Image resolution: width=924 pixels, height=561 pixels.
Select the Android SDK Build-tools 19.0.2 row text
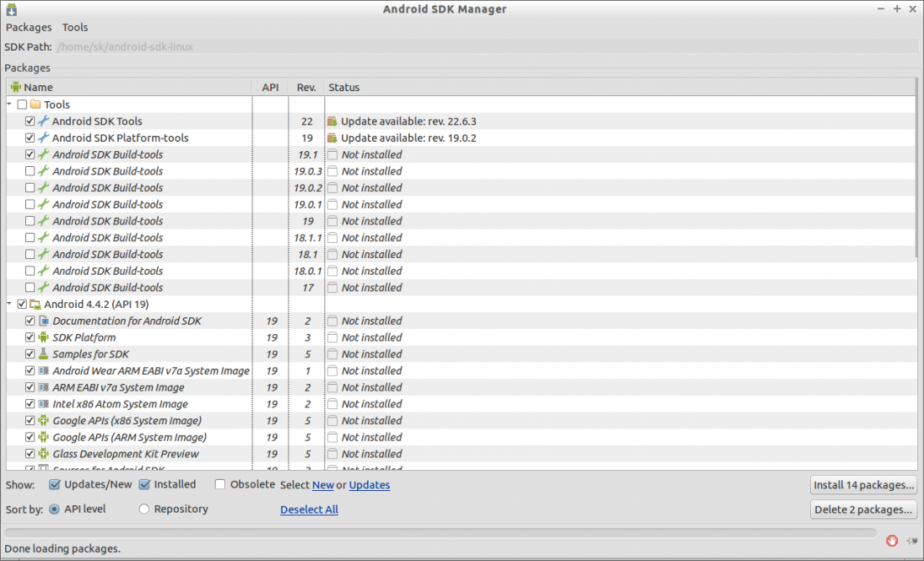pyautogui.click(x=108, y=188)
